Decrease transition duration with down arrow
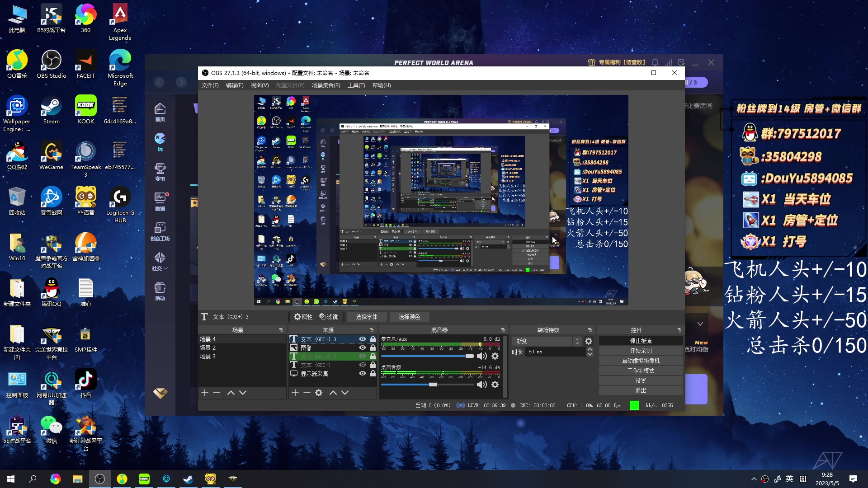 coord(590,354)
